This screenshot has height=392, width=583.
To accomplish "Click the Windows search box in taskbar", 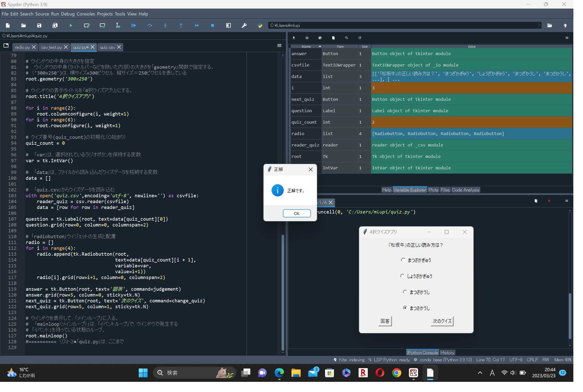I will [x=194, y=373].
